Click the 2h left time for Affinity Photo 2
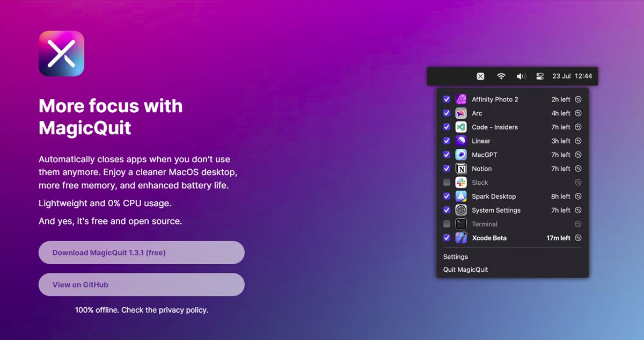 pyautogui.click(x=561, y=99)
